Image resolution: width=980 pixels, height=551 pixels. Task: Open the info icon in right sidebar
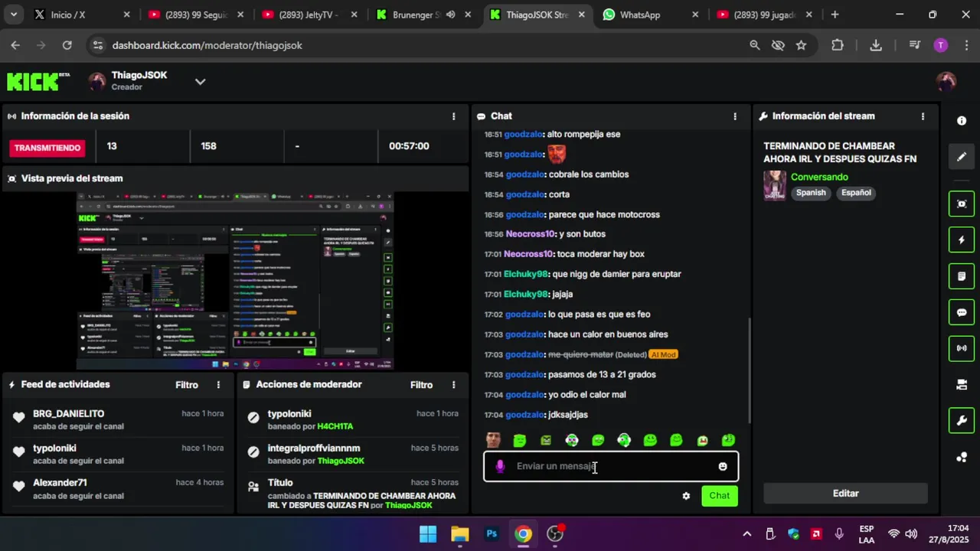pyautogui.click(x=962, y=121)
